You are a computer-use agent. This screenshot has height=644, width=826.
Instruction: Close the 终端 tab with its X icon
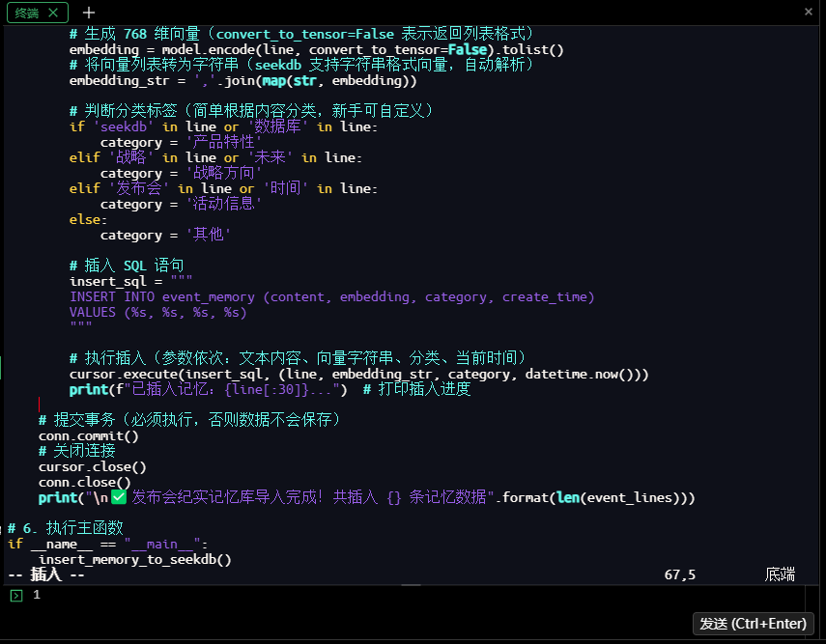tap(53, 13)
